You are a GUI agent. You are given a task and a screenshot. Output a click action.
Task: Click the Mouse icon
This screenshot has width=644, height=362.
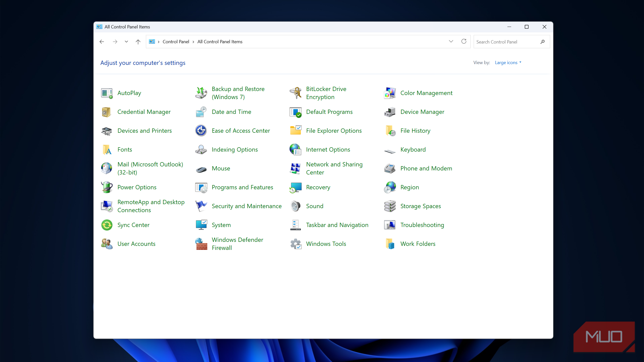tap(201, 169)
